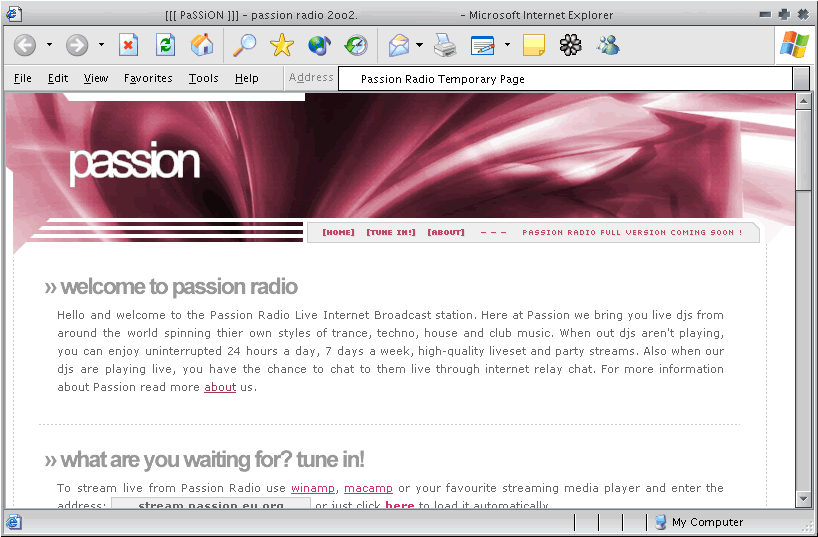Screen dimensions: 818x537
Task: Click the 'about' link in the welcome text
Action: coord(220,388)
